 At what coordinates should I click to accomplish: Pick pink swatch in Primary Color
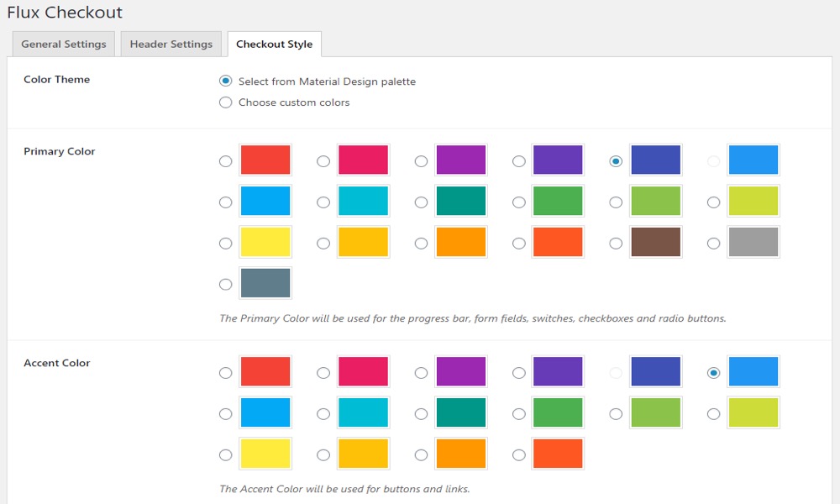pyautogui.click(x=363, y=160)
